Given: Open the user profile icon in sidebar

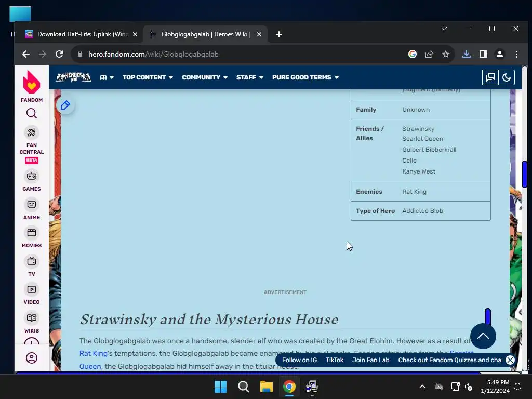Looking at the screenshot, I should tap(32, 358).
